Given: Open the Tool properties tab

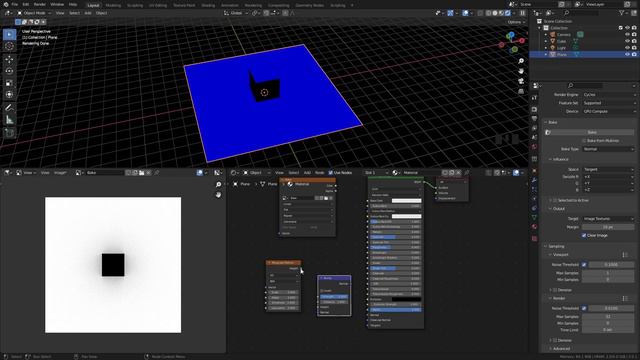Looking at the screenshot, I should [534, 98].
